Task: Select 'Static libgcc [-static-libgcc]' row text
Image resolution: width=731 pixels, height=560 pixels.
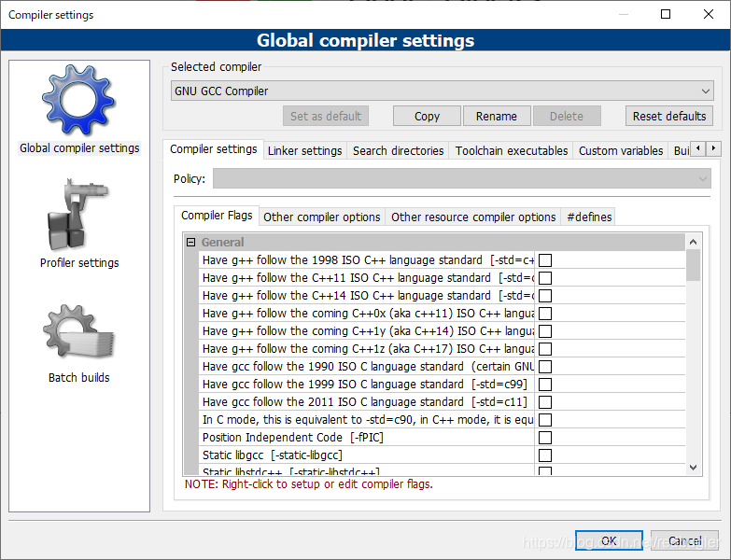Action: click(x=273, y=455)
